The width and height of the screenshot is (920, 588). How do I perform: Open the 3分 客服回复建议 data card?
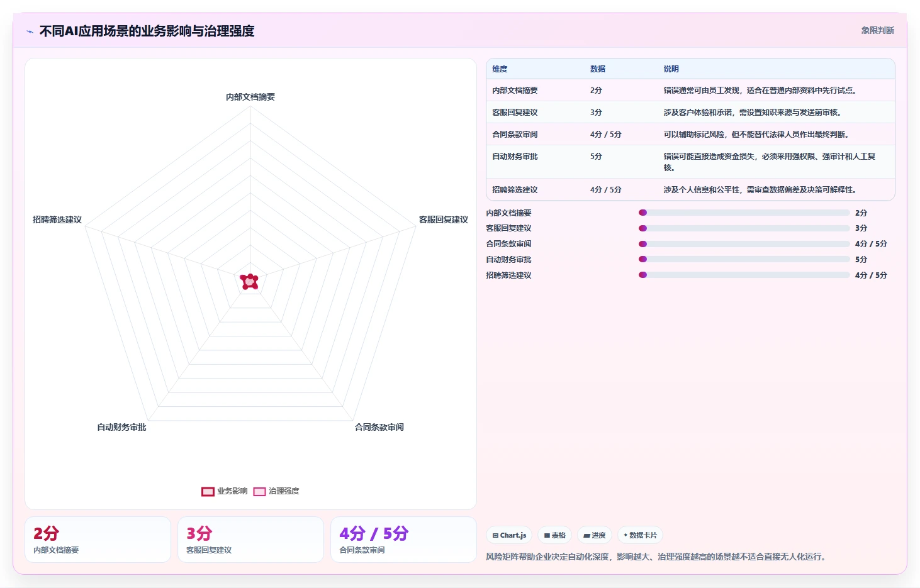[x=250, y=540]
